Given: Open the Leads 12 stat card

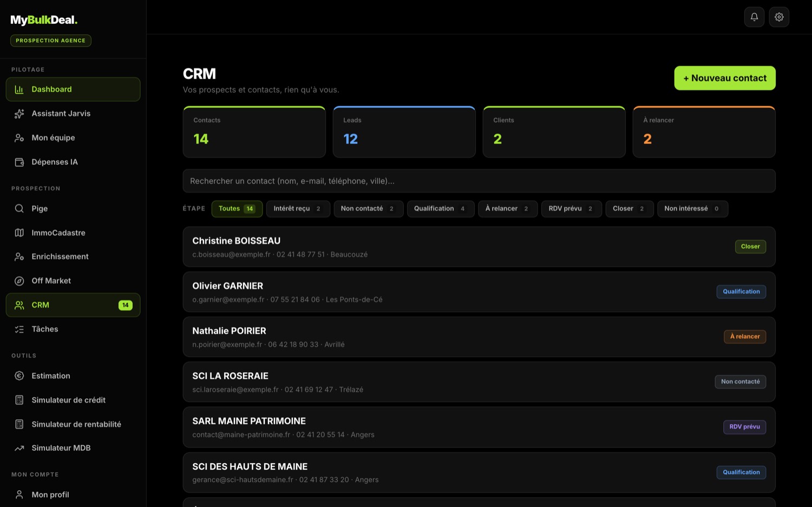Looking at the screenshot, I should coord(404,132).
